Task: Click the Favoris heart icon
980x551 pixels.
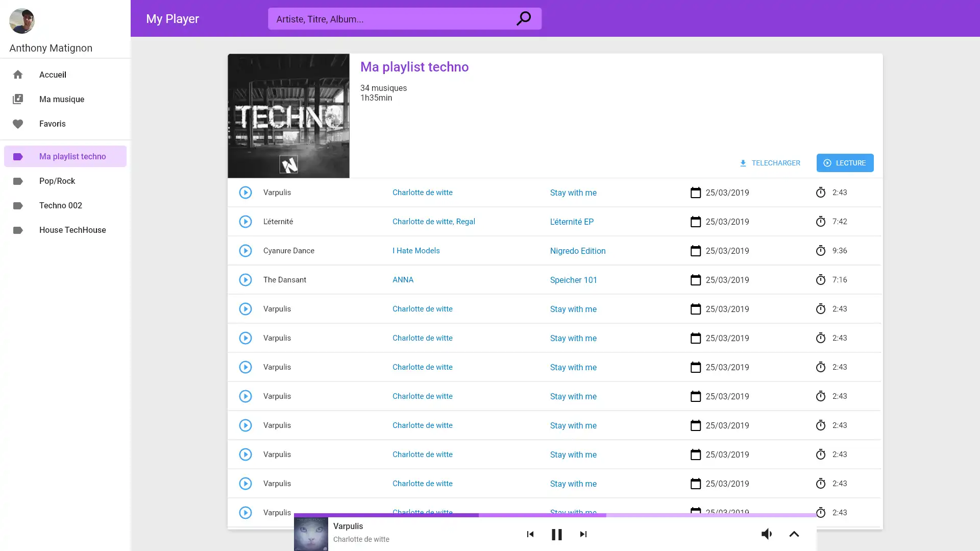Action: (x=18, y=124)
